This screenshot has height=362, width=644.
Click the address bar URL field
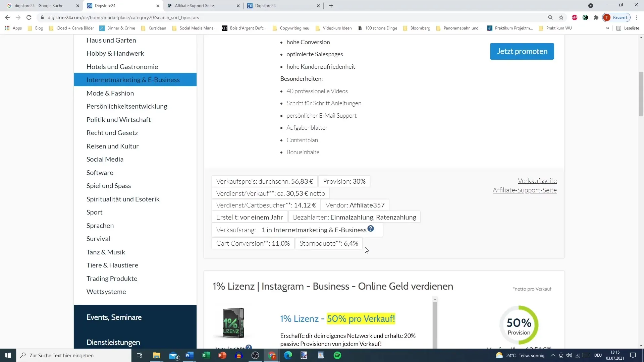pyautogui.click(x=292, y=17)
